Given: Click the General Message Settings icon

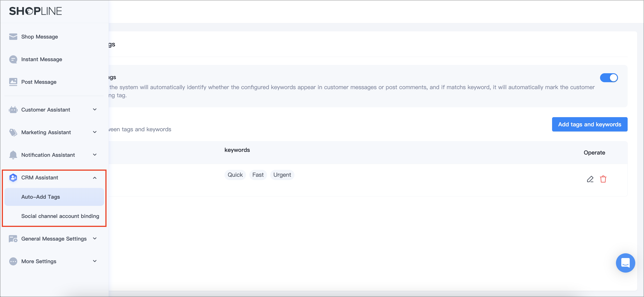Looking at the screenshot, I should (13, 239).
